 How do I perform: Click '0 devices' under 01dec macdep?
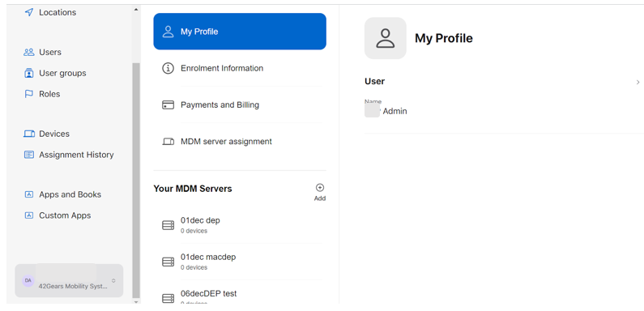click(x=194, y=267)
